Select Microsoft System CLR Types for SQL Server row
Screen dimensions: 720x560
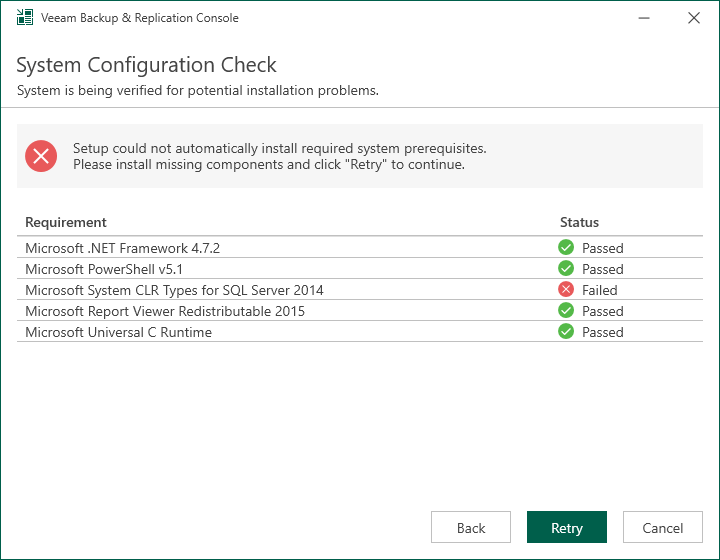pyautogui.click(x=174, y=290)
